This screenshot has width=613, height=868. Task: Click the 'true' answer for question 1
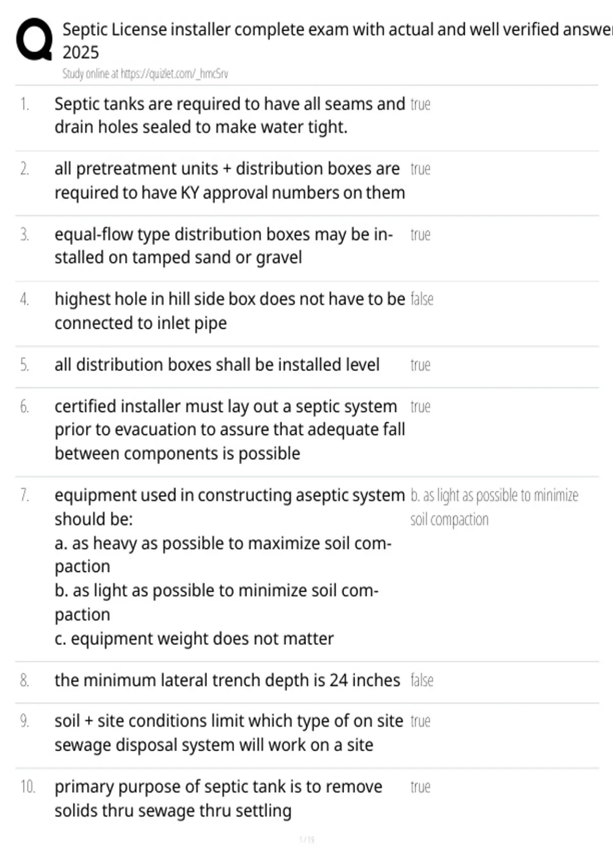[x=420, y=104]
